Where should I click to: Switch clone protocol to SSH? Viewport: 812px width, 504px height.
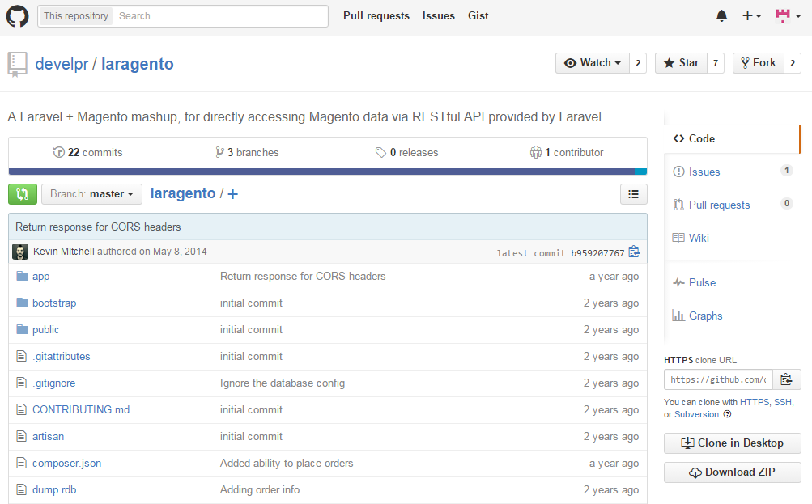(783, 402)
